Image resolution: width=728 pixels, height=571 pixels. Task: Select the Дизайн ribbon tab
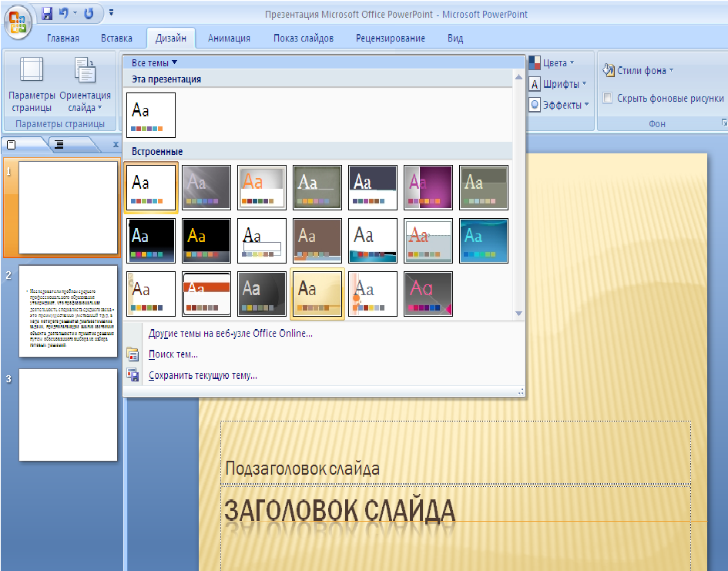pos(171,38)
